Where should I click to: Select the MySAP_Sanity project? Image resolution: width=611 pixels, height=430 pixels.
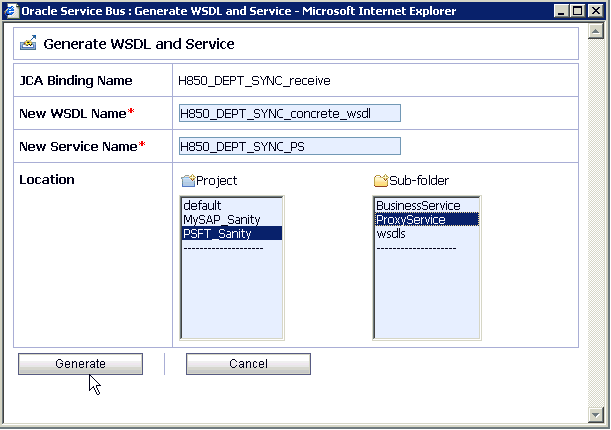coord(232,219)
